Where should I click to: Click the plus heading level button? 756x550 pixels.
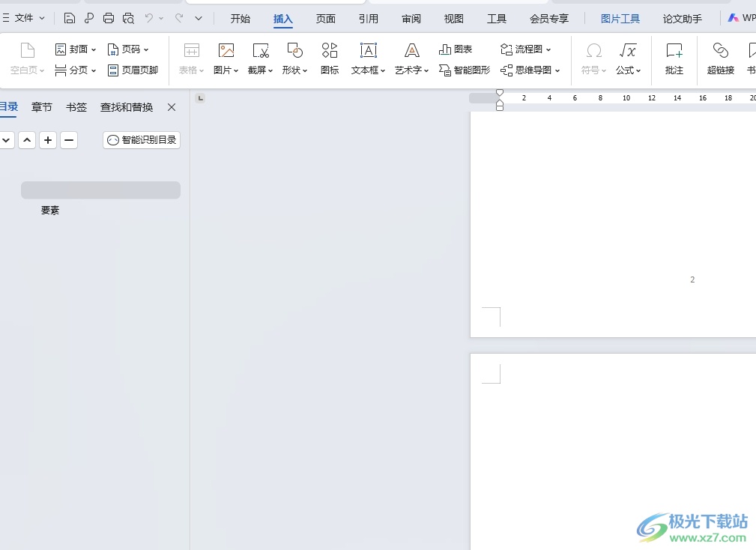[48, 140]
